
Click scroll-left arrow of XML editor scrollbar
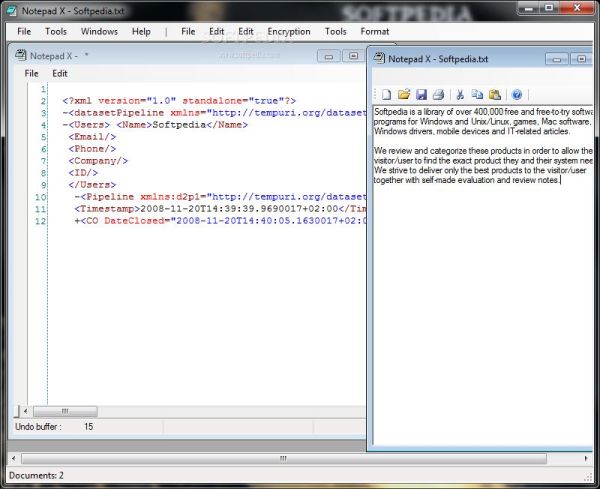(25, 411)
